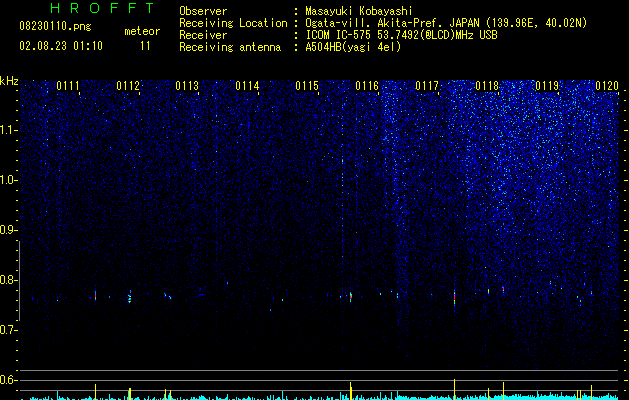Click the date 02.08.23 01:10
This screenshot has width=629, height=400.
pos(61,46)
